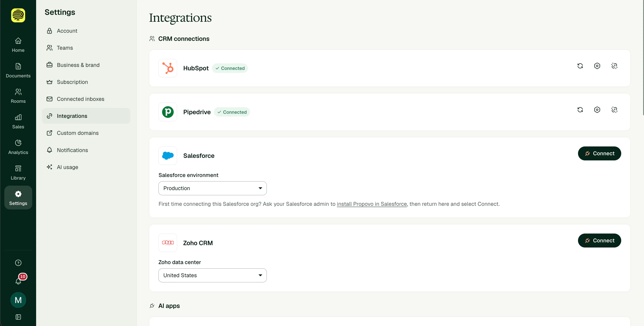Screen dimensions: 644x326
Task: Open Analytics in the sidebar
Action: (18, 147)
